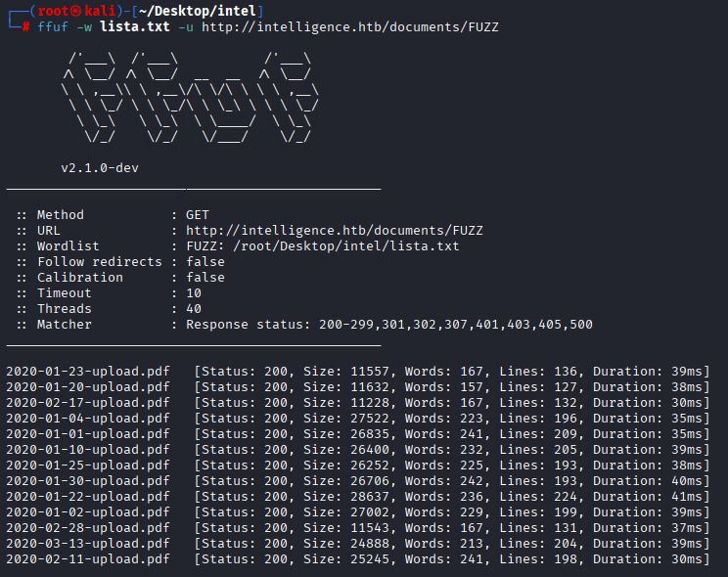Click the ffuf ASCII art logo
The width and height of the screenshot is (728, 577).
(x=190, y=97)
